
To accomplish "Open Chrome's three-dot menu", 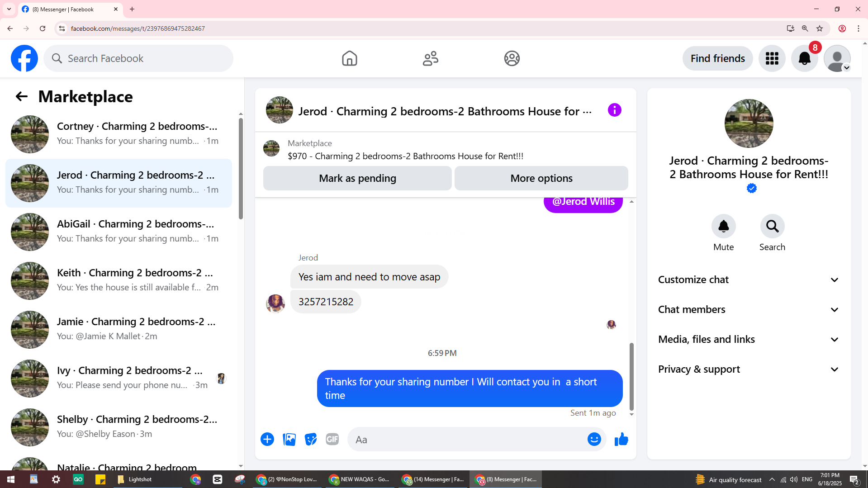I will pyautogui.click(x=859, y=28).
